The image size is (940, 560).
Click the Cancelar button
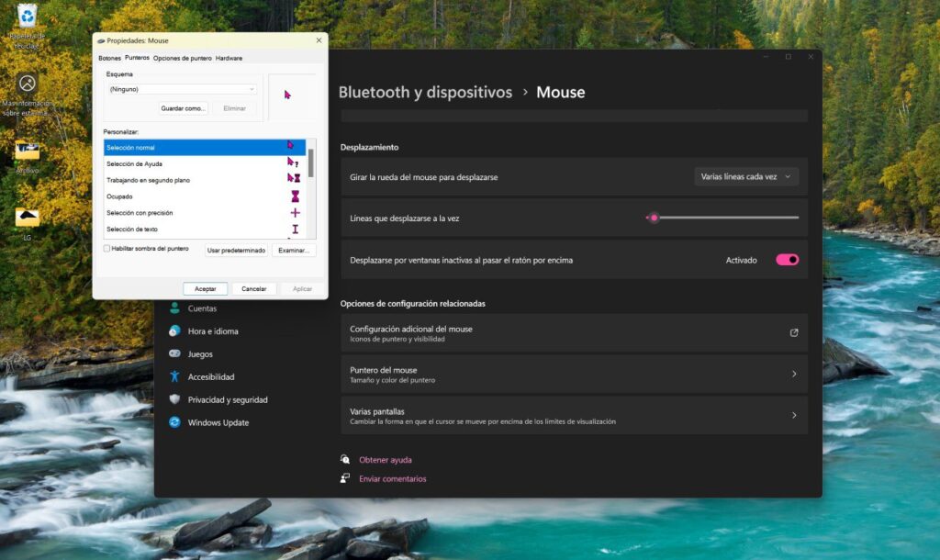pyautogui.click(x=253, y=289)
